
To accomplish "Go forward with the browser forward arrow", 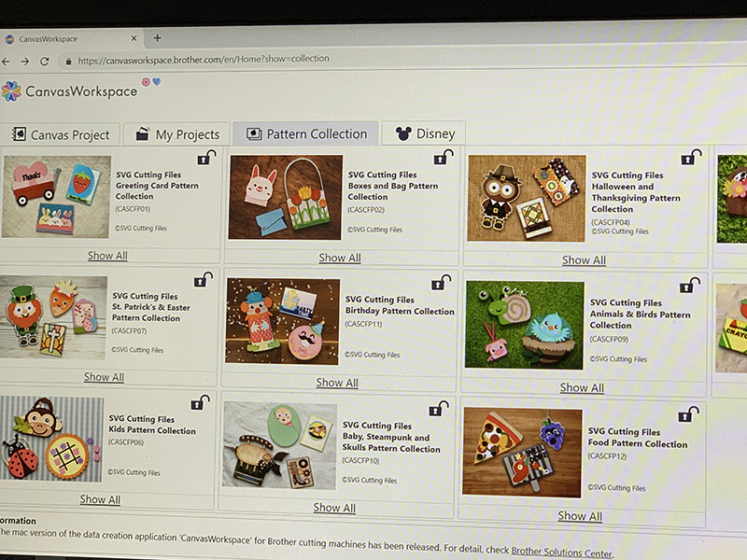I will coord(25,62).
